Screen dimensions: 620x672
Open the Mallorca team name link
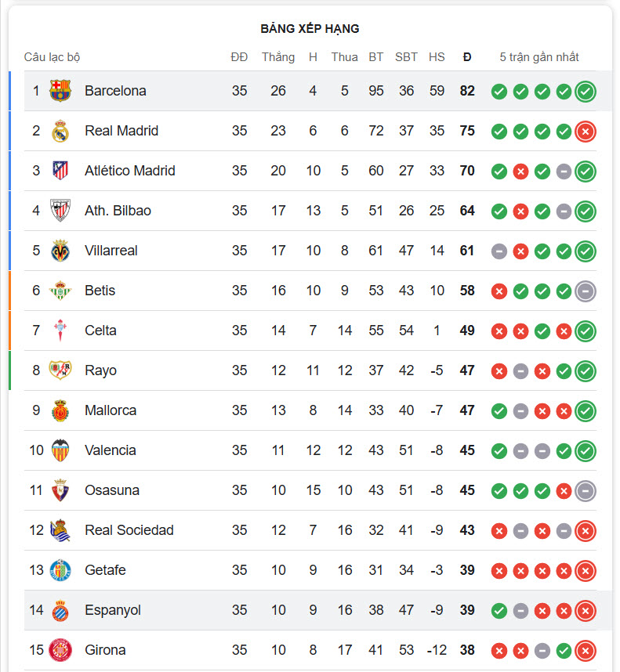click(111, 410)
